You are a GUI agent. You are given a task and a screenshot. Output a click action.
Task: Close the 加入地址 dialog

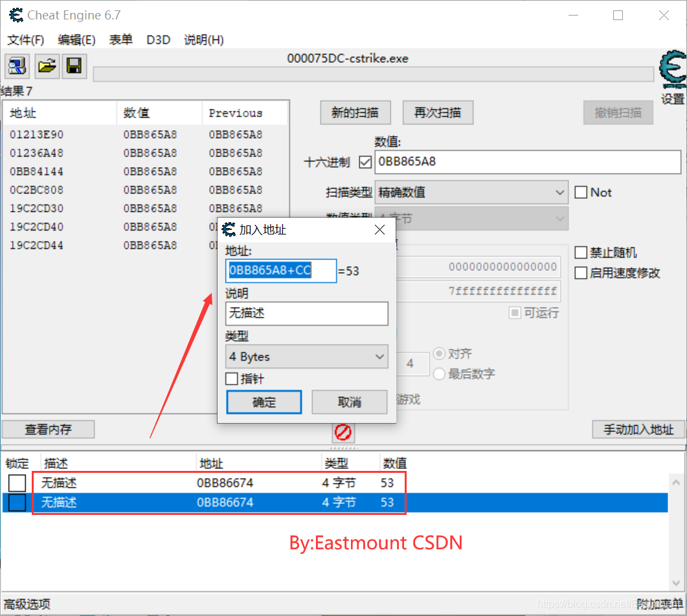click(380, 229)
